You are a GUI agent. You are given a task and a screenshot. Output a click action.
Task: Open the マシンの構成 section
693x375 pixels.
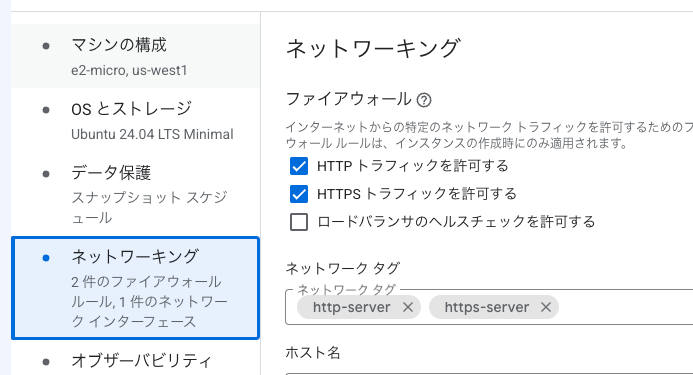click(135, 56)
